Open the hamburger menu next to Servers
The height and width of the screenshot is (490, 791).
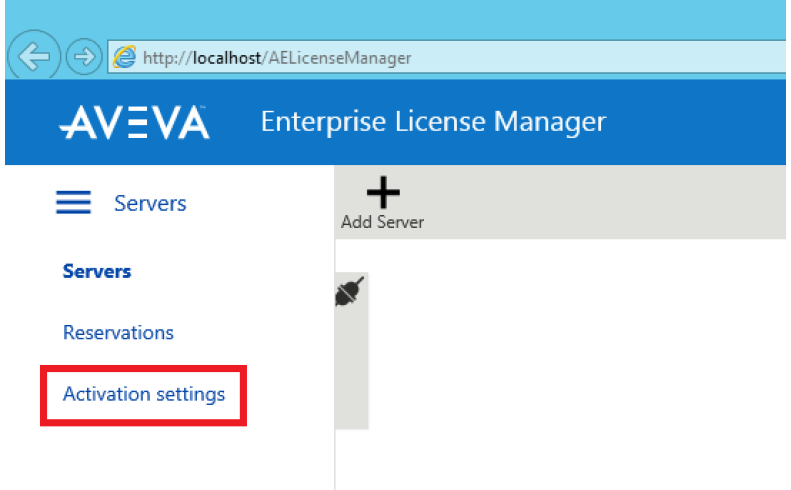pyautogui.click(x=74, y=202)
